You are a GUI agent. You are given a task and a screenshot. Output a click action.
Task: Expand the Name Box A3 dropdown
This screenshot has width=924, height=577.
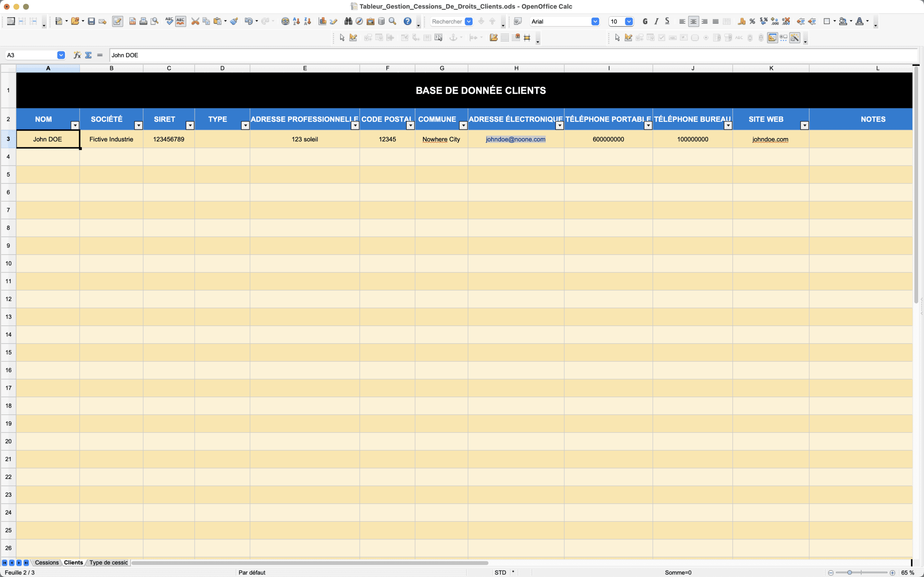61,55
